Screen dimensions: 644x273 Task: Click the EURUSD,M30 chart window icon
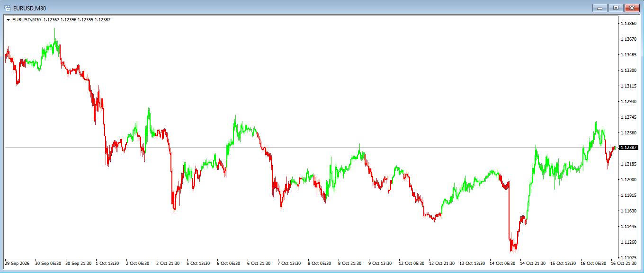pyautogui.click(x=8, y=8)
